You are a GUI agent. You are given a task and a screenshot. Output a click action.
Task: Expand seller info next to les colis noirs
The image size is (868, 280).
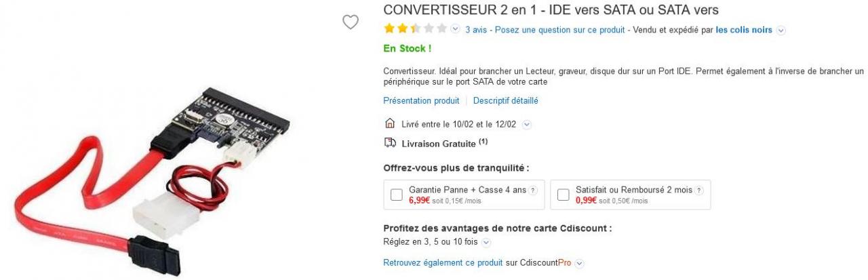(x=781, y=31)
